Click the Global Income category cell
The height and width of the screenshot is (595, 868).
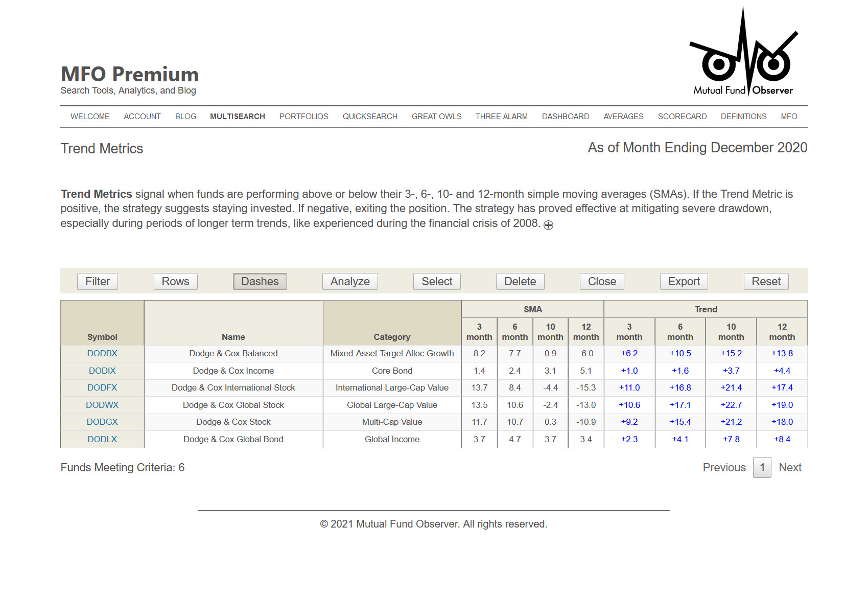click(392, 440)
